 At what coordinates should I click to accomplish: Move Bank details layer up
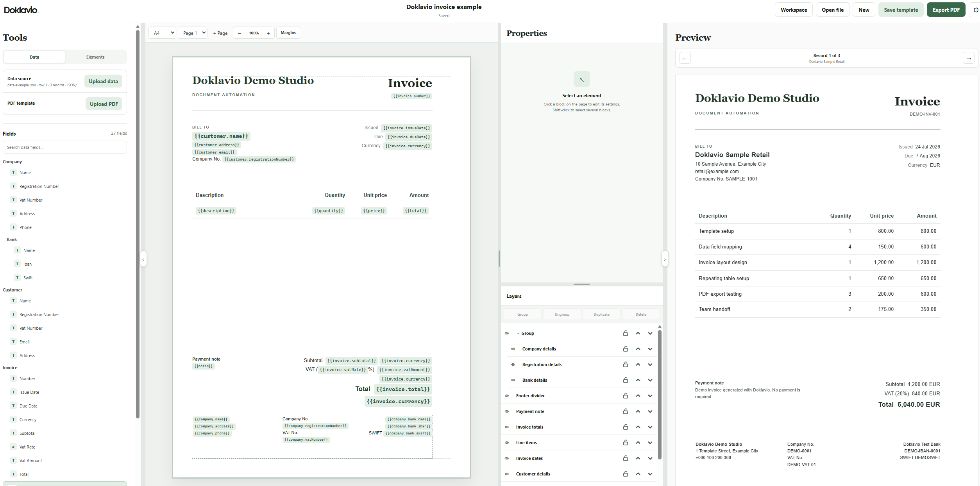[638, 380]
